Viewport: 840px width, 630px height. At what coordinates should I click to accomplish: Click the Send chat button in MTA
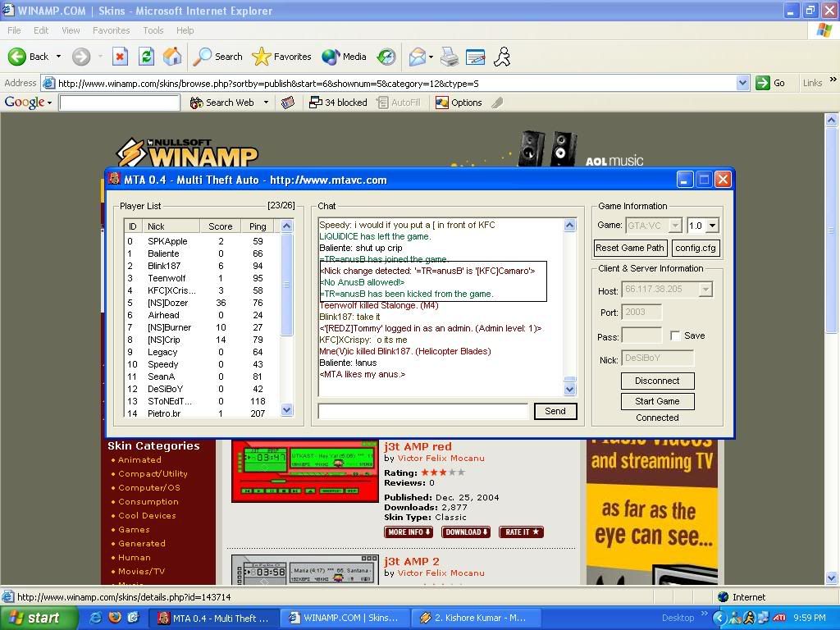click(555, 411)
